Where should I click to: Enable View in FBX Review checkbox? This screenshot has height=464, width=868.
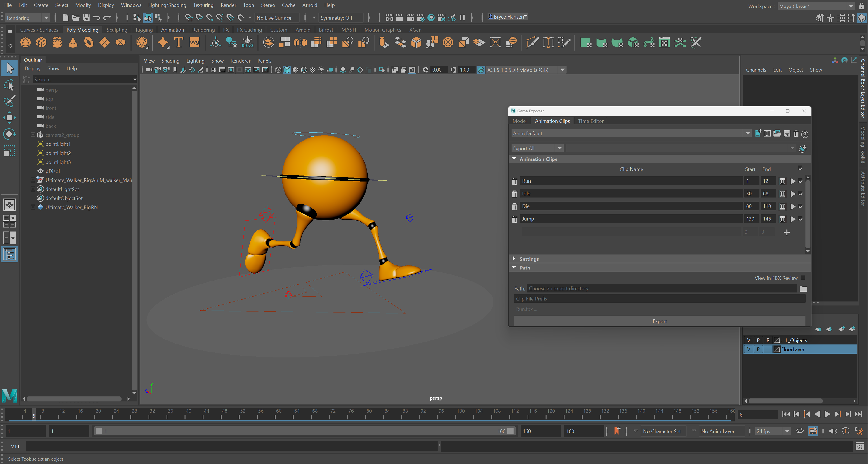tap(803, 278)
